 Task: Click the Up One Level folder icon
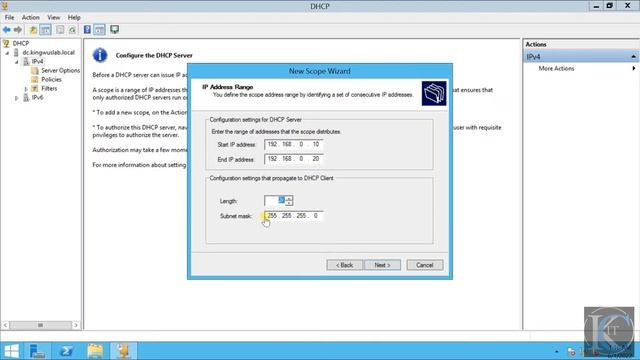pos(33,30)
